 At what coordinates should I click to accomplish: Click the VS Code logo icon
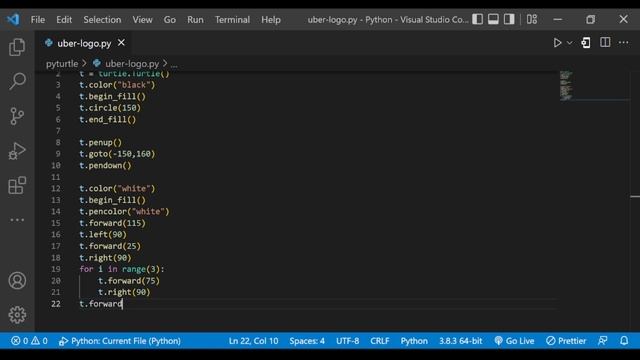coord(13,19)
